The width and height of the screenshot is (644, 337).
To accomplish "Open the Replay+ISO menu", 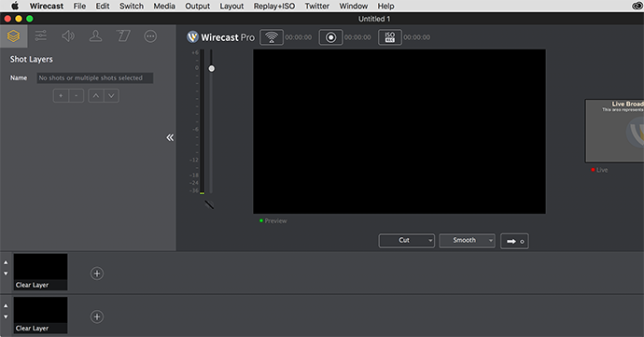I will (274, 7).
